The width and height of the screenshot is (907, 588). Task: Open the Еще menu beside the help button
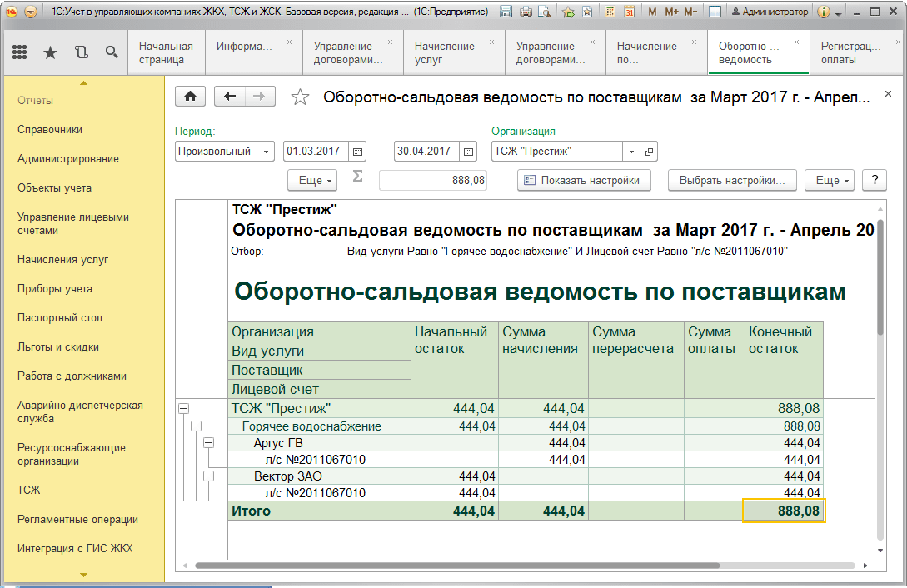tap(829, 181)
